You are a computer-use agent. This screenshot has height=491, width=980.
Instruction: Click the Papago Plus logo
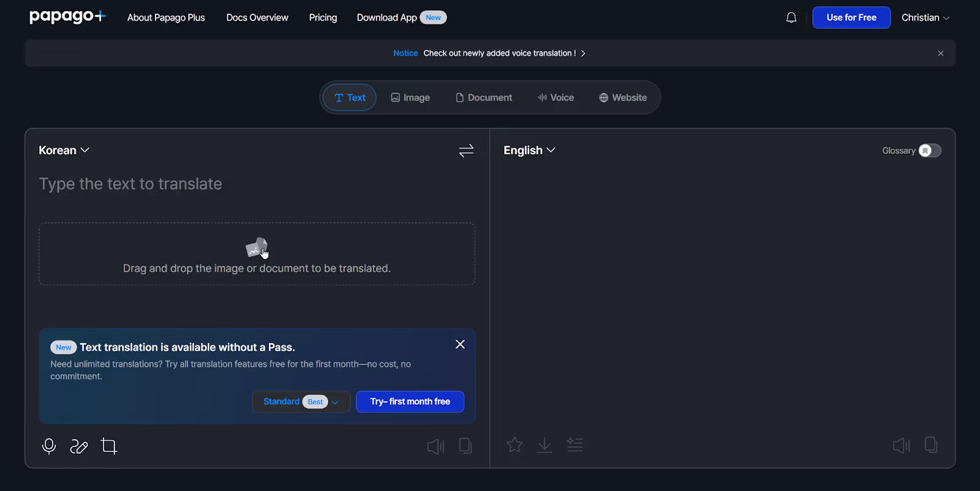[x=67, y=17]
